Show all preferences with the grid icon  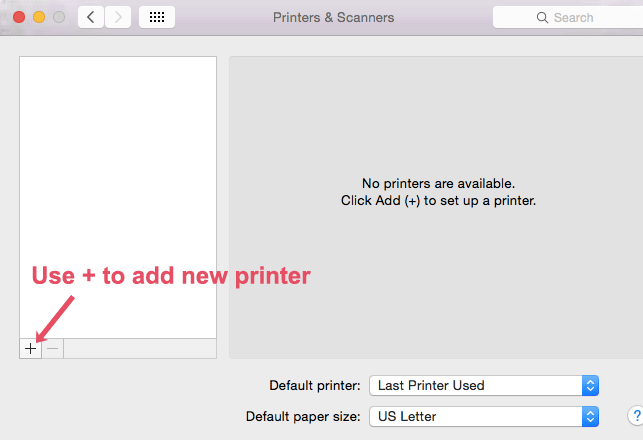157,17
